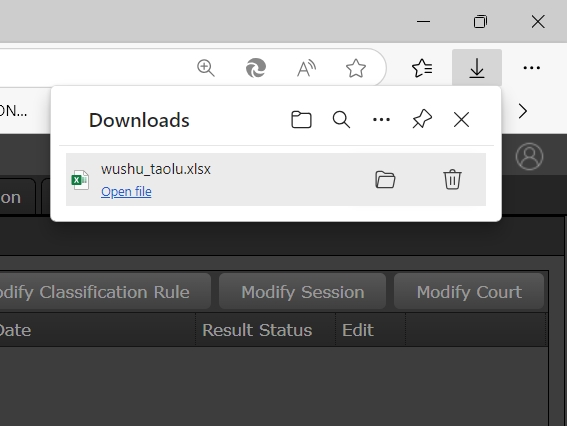Expand favorites bar overflow chevron
Viewport: 567px width, 426px height.
(x=523, y=111)
